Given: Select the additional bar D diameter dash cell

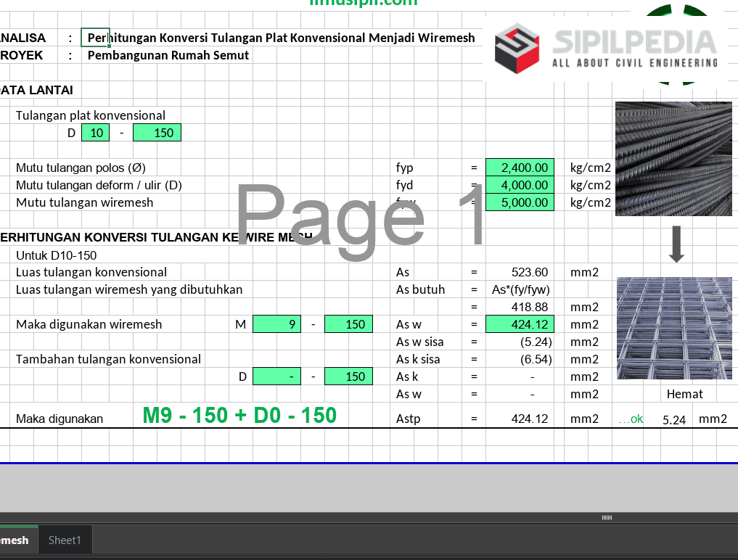Looking at the screenshot, I should point(276,376).
